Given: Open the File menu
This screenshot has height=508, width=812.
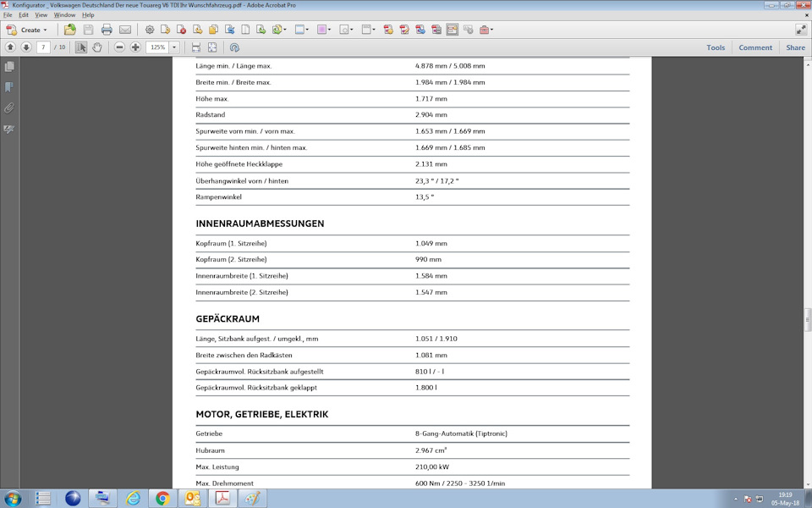Looking at the screenshot, I should pos(8,15).
